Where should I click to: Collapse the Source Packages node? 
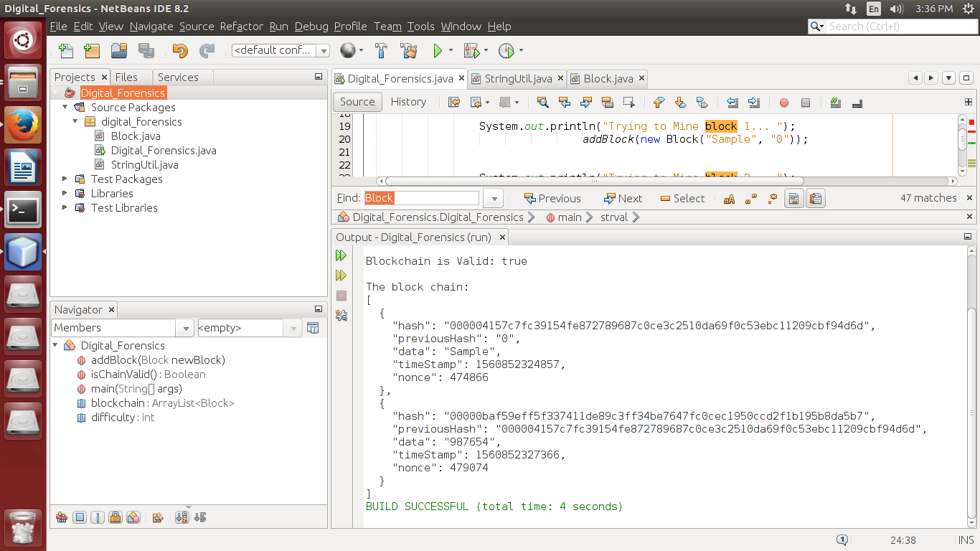coord(65,107)
